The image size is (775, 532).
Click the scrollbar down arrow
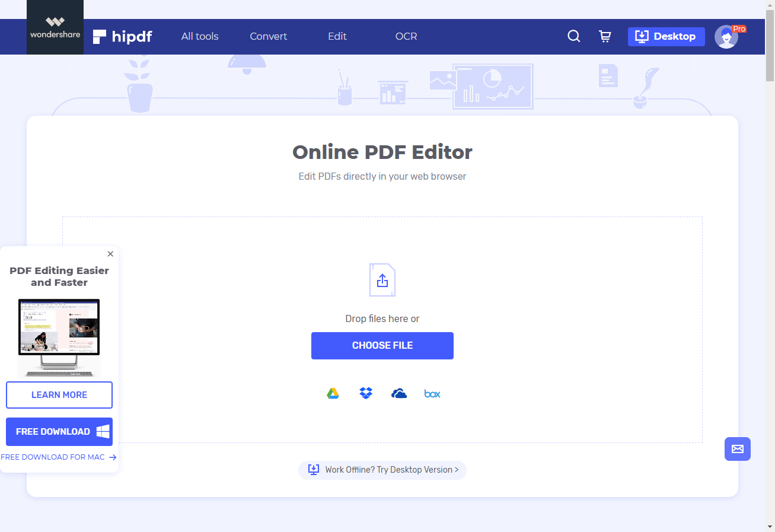point(770,527)
